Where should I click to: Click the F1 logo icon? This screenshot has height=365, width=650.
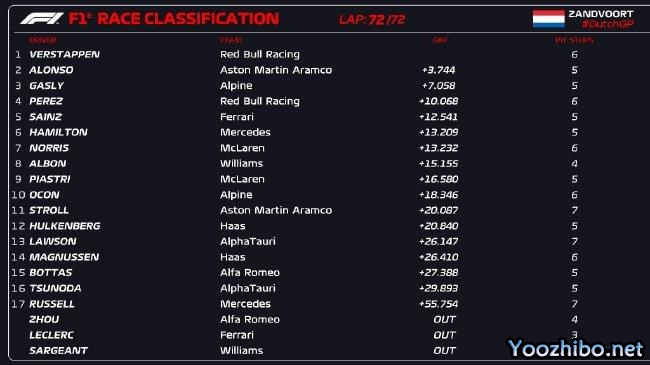41,19
